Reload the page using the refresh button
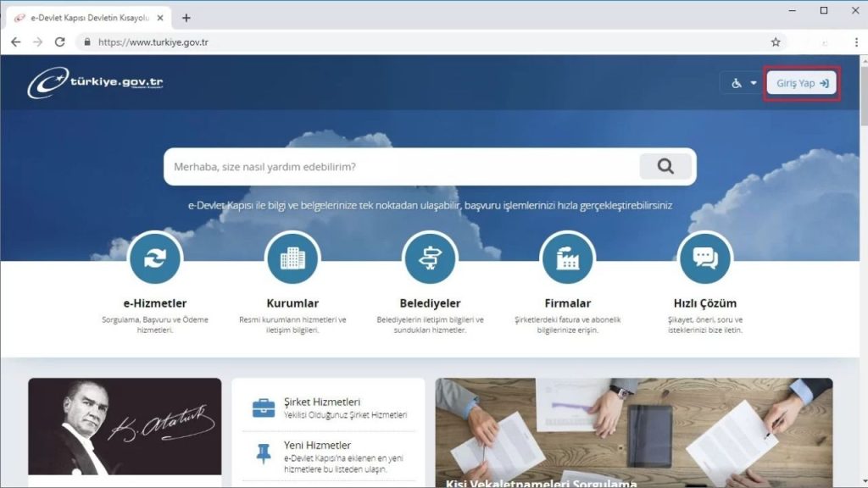Image resolution: width=868 pixels, height=488 pixels. coord(59,42)
